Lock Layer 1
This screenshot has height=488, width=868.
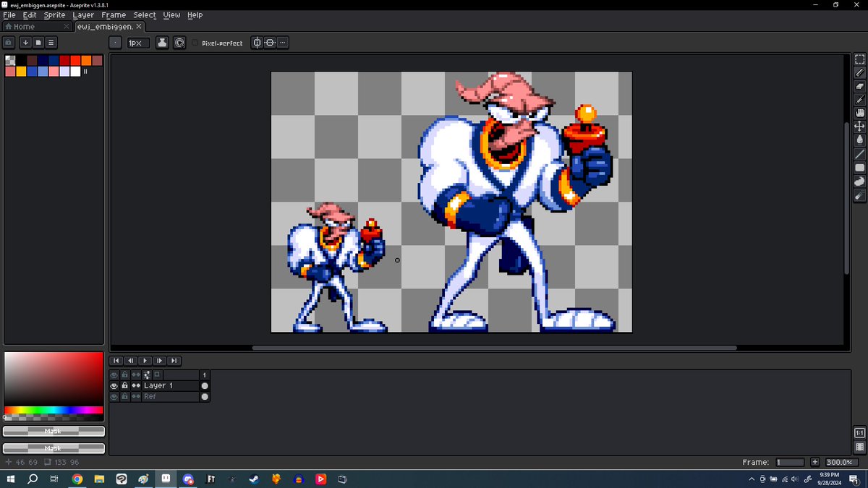coord(124,385)
